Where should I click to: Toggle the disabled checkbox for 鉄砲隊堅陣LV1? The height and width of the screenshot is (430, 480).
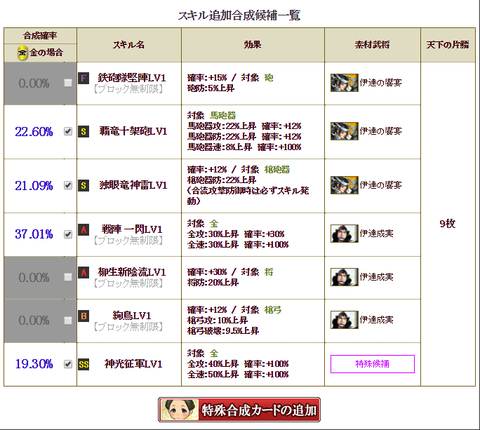pyautogui.click(x=68, y=83)
